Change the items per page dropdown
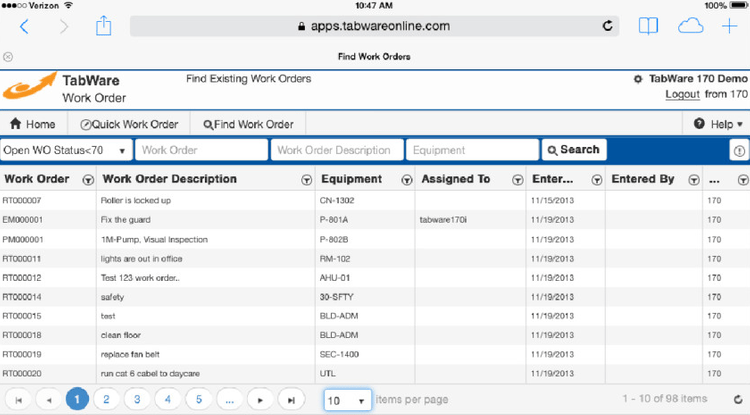This screenshot has height=415, width=750. click(348, 400)
